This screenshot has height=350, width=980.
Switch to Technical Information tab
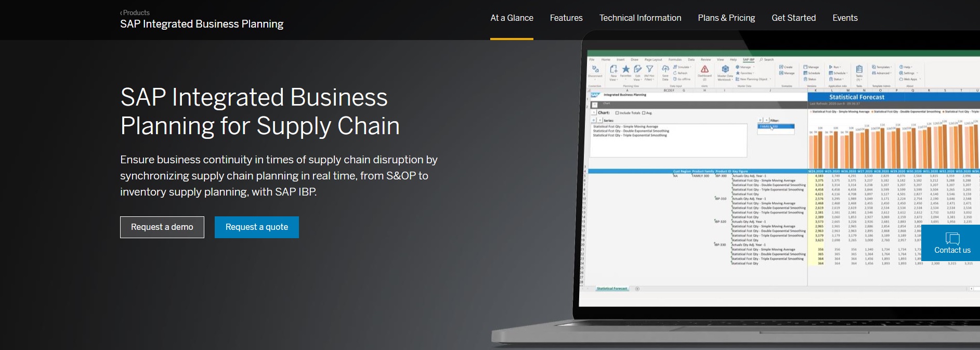(640, 18)
